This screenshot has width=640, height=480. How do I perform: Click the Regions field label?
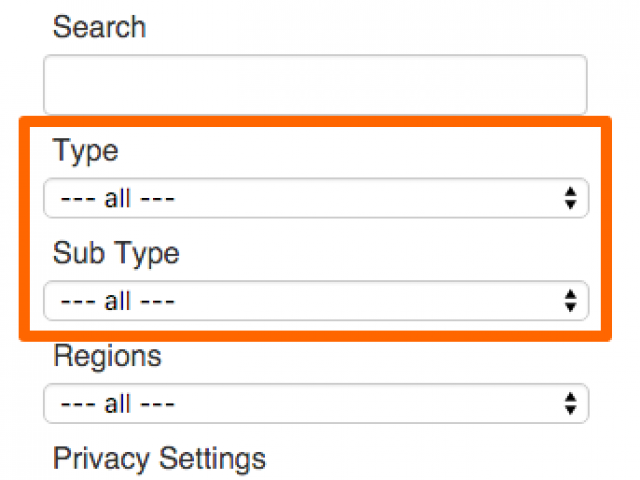(107, 357)
